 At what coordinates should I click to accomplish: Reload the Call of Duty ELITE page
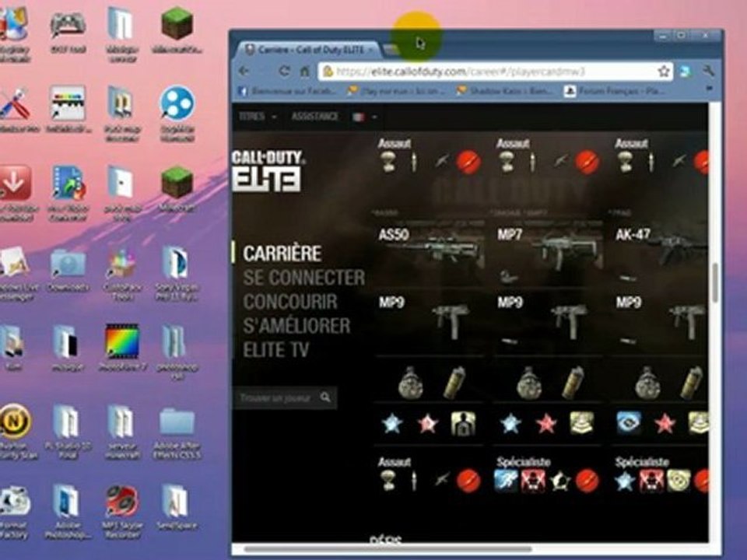click(285, 72)
